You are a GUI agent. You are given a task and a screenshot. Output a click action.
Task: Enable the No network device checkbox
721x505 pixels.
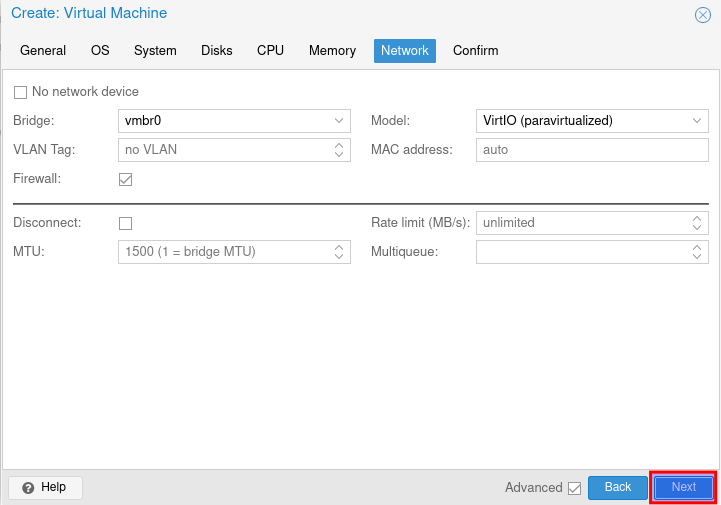(21, 92)
